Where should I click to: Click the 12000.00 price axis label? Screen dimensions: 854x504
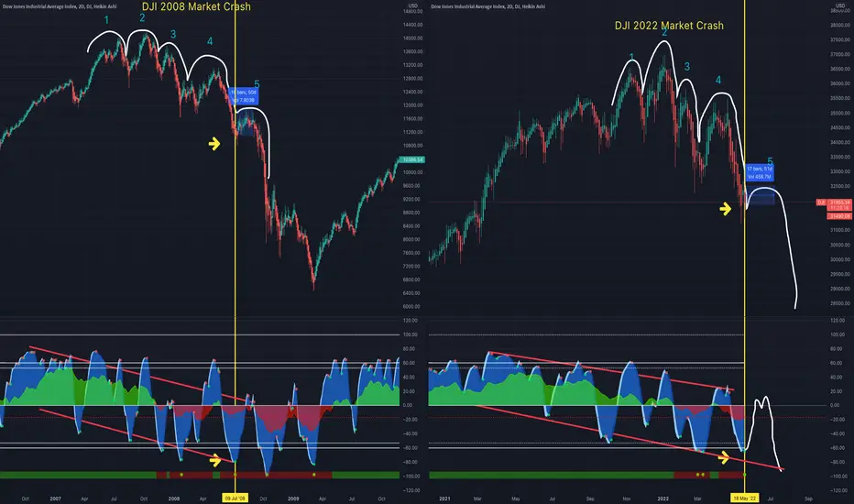click(x=412, y=105)
